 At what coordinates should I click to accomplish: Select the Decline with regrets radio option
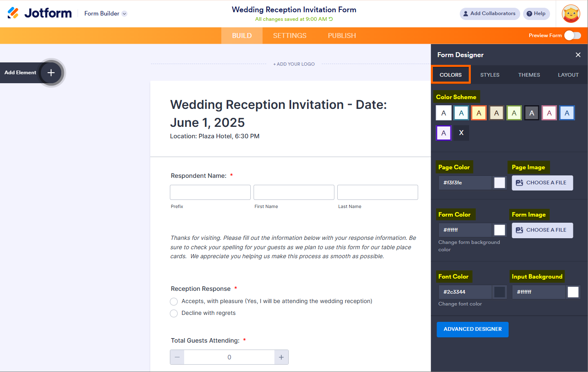coord(174,313)
